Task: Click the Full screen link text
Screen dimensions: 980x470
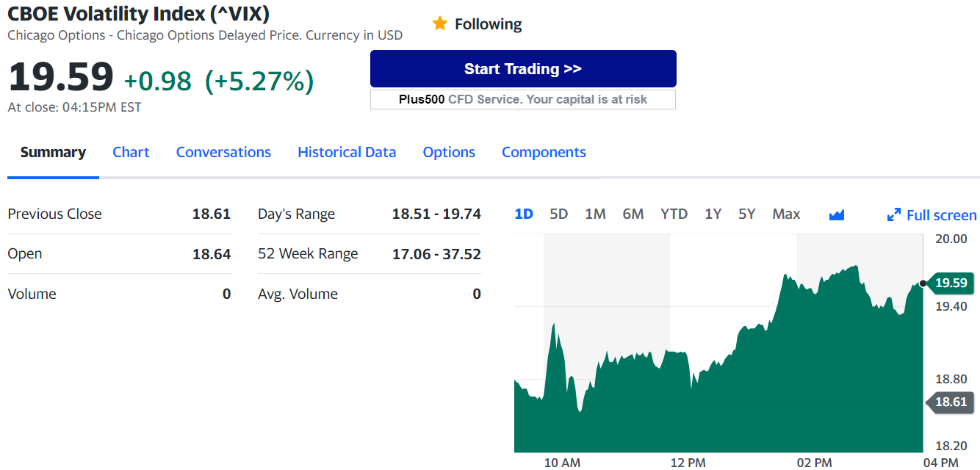Action: (942, 215)
